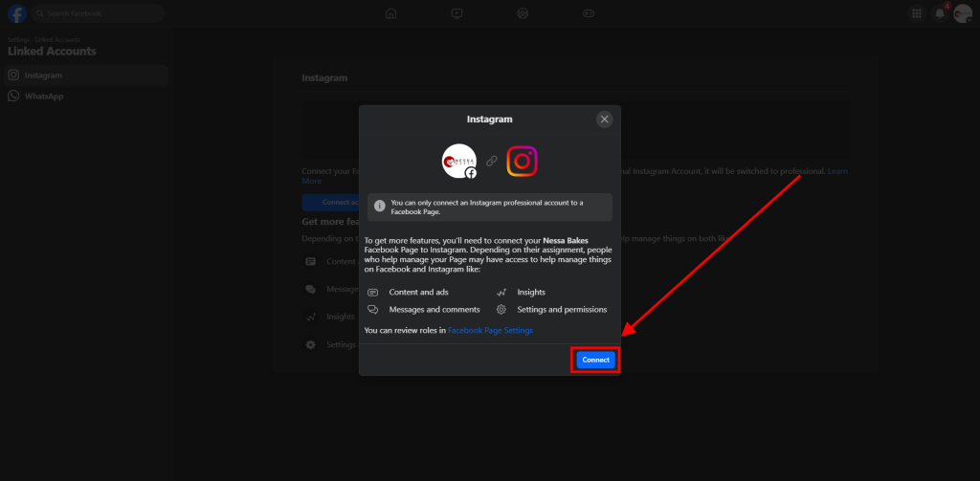Go to the Home feed icon
This screenshot has width=980, height=481.
(x=391, y=13)
